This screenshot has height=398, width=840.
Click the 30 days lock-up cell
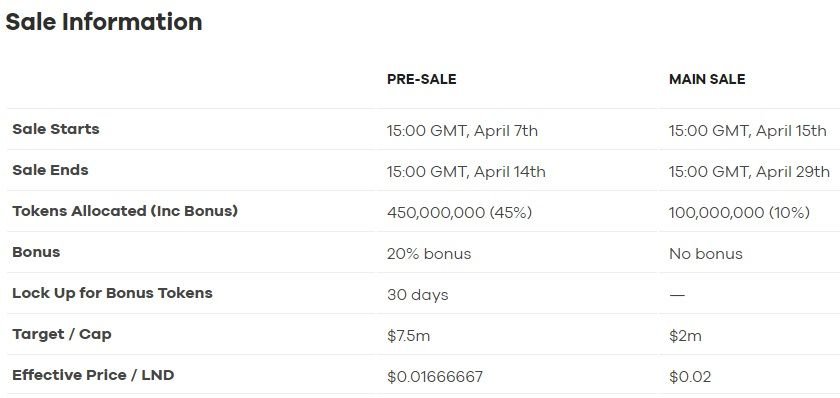418,295
